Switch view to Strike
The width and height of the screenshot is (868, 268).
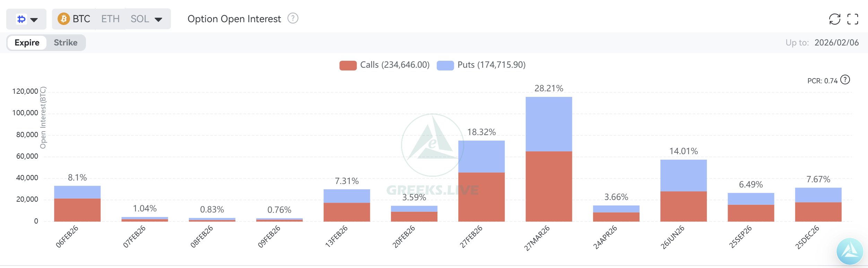click(x=66, y=43)
